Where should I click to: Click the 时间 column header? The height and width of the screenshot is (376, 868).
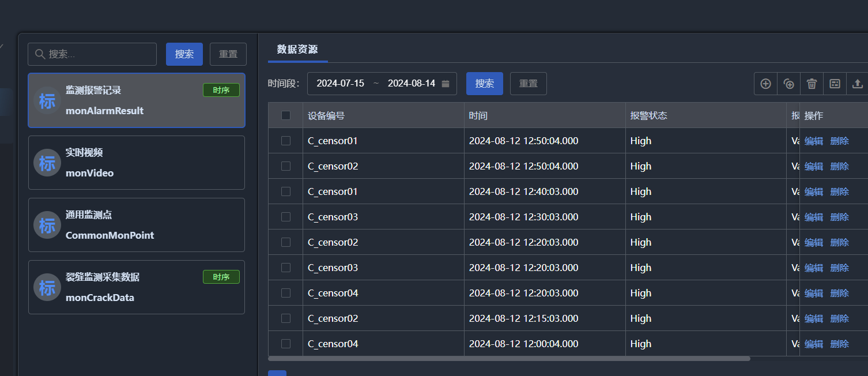pos(545,115)
